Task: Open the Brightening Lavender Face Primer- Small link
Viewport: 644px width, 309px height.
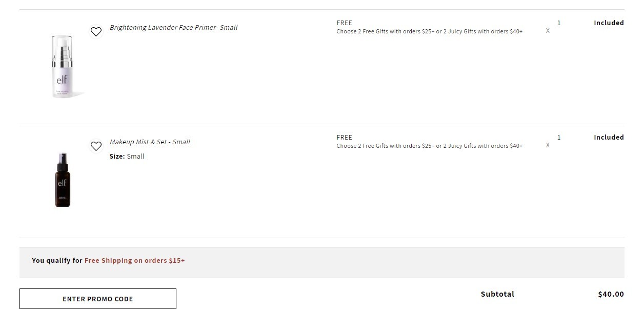Action: tap(173, 27)
